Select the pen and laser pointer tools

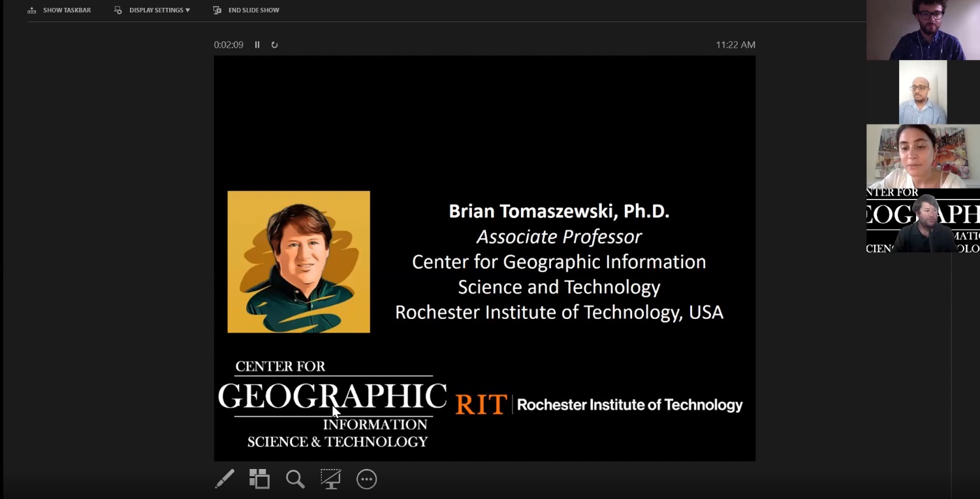tap(224, 479)
